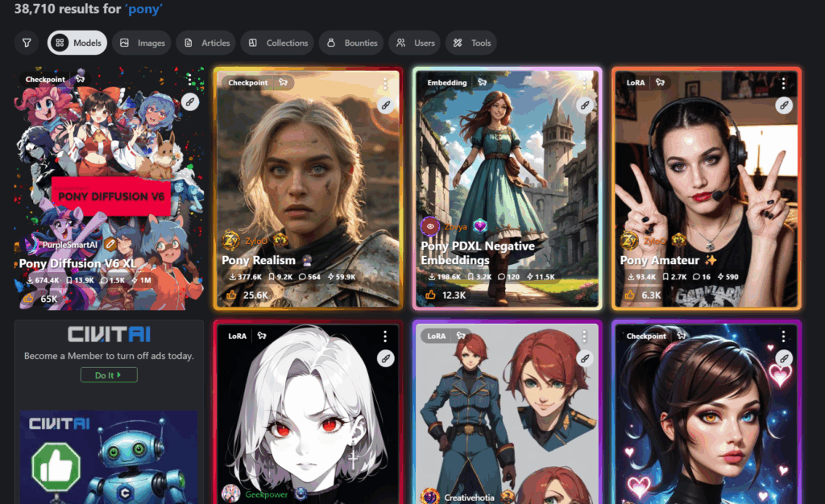
Task: Click the link icon on Pony Diffusion V6 XL card
Action: click(190, 101)
